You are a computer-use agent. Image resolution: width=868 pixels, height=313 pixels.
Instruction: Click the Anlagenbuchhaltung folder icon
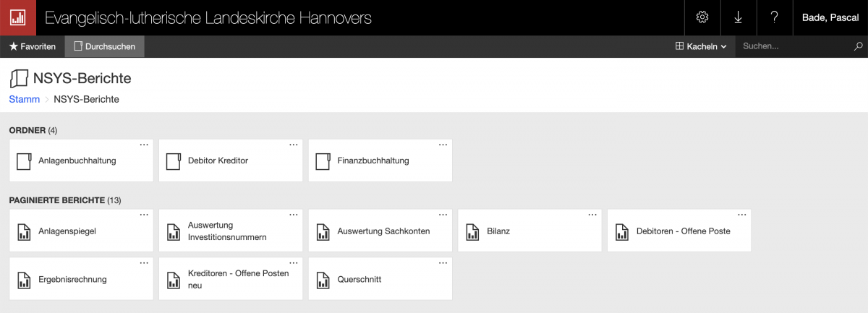pyautogui.click(x=24, y=160)
